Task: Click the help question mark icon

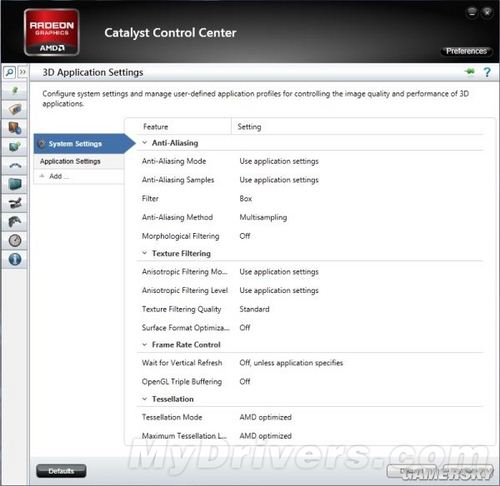Action: 487,72
